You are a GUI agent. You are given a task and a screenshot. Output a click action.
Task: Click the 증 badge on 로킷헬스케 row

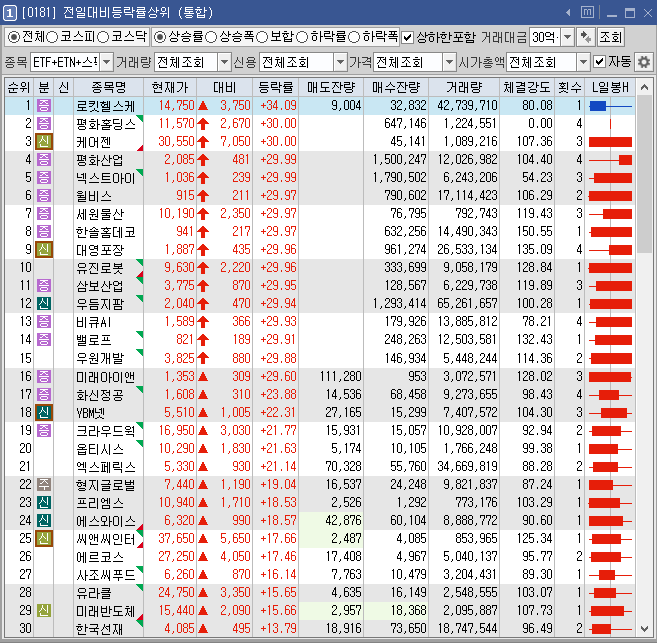44,106
